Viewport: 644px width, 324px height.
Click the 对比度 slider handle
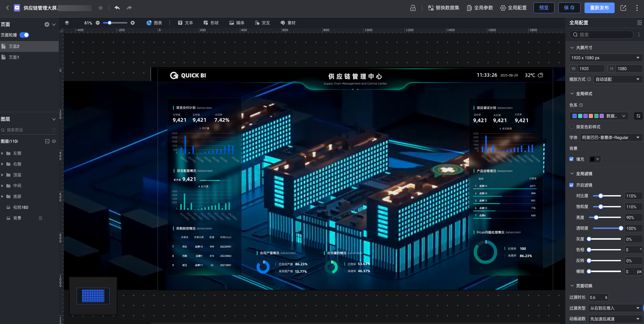[600, 196]
